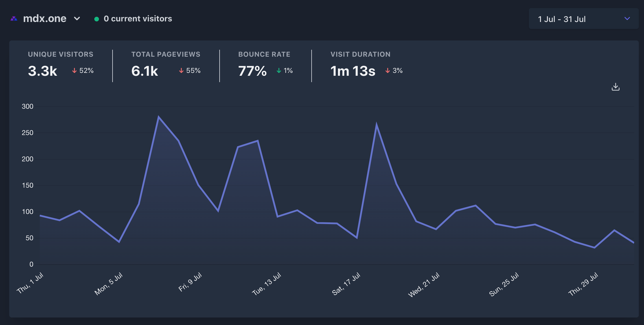Click the sharp chart peak after Sat, 17 Jul
The image size is (644, 325).
pos(376,125)
